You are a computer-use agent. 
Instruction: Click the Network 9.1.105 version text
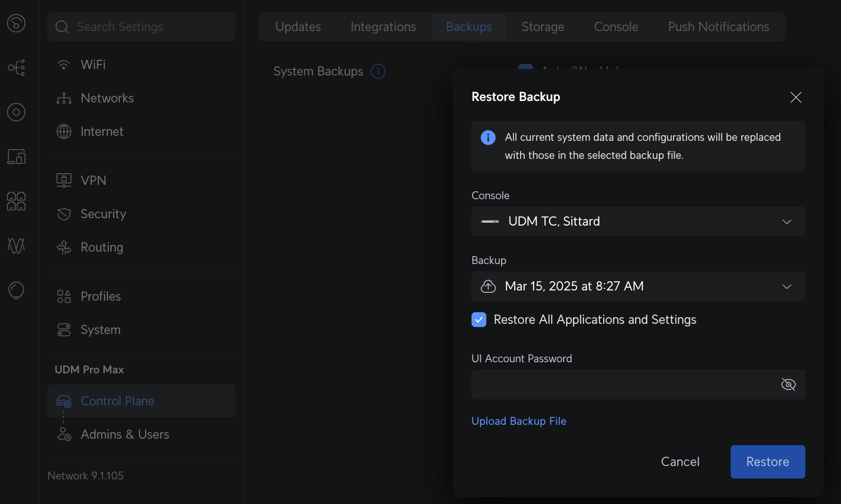85,476
